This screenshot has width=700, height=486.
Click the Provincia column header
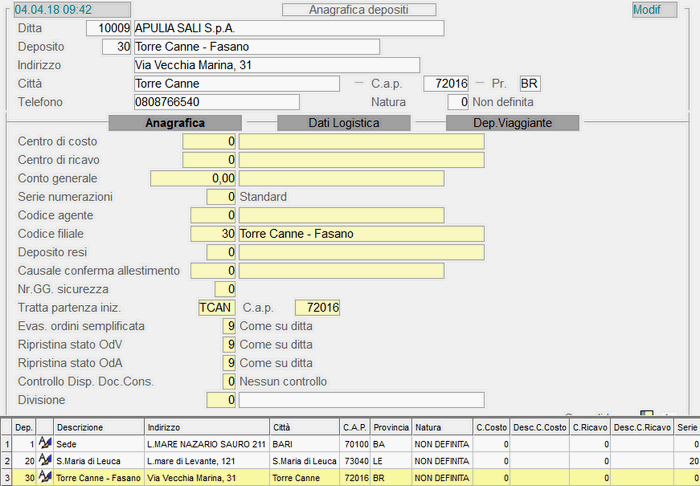(391, 427)
